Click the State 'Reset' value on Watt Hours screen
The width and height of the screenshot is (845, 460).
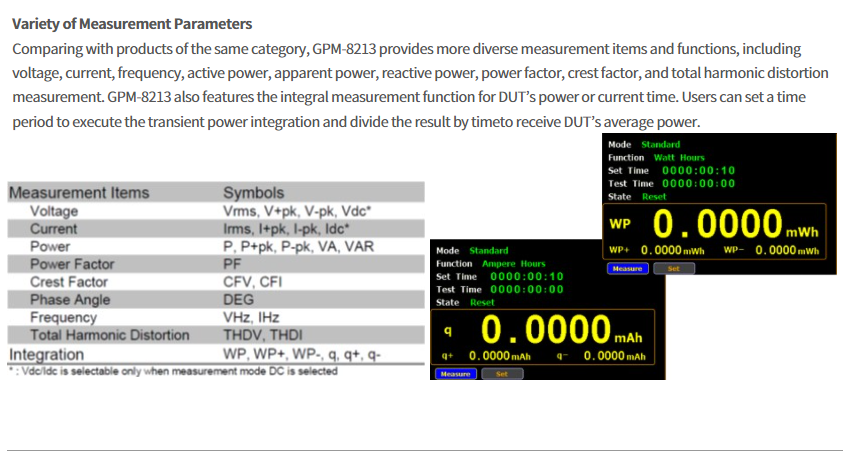(x=654, y=197)
